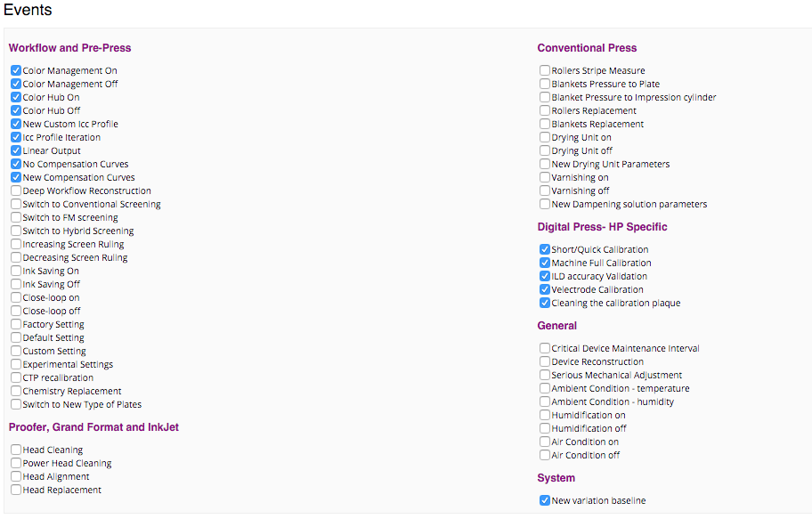
Task: Check Rollers Stripe Measure checkbox
Action: pos(545,70)
